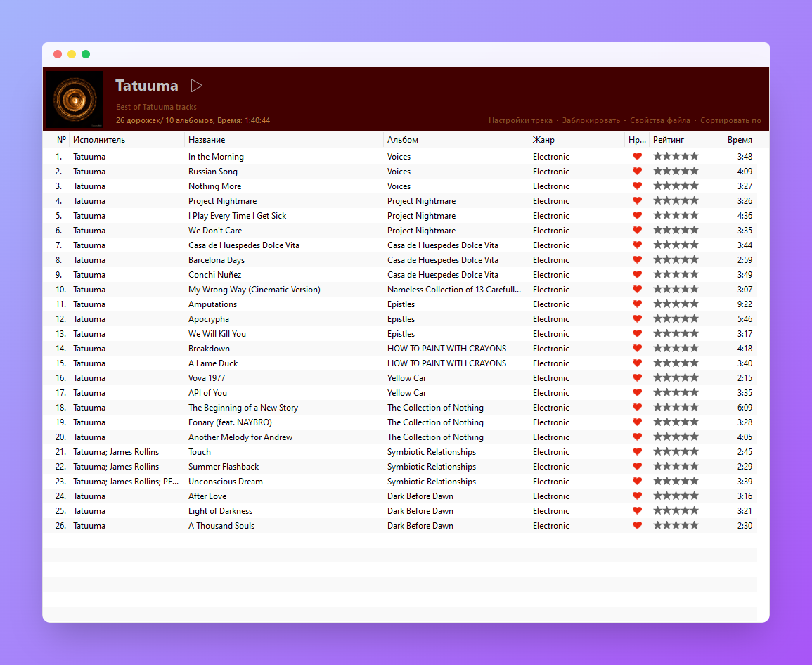This screenshot has width=812, height=665.
Task: Set star rating for Nothing More
Action: (676, 186)
